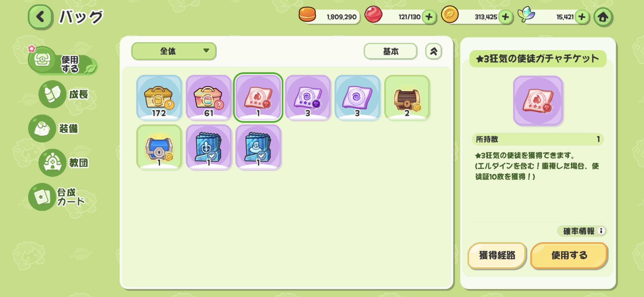Open the 全体 filter dropdown
The image size is (644, 297).
pos(174,51)
